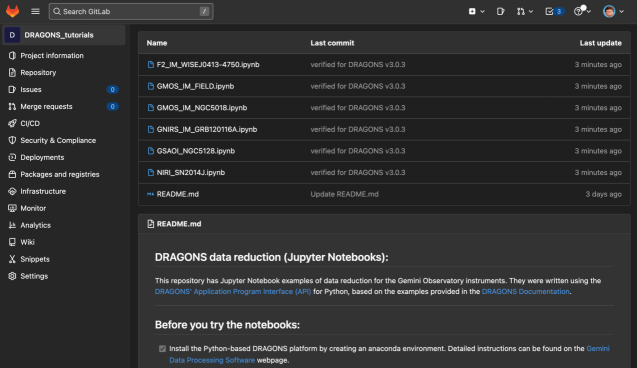Toggle the Install DRAGONS platform checkbox
The image size is (637, 368).
point(162,349)
